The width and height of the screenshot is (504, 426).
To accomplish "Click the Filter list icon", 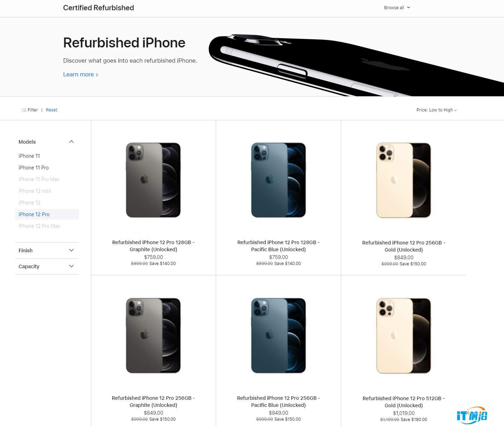I will tap(24, 110).
